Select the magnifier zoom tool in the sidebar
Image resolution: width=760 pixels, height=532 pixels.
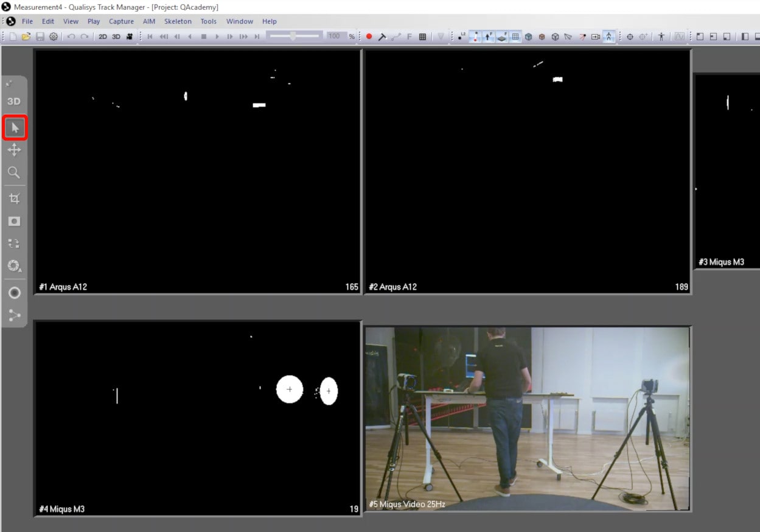click(x=15, y=172)
